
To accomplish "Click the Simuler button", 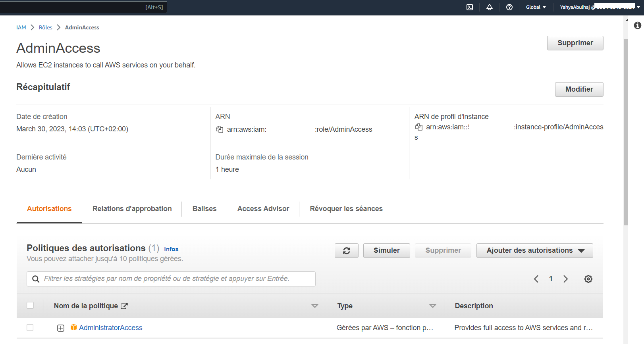I will [x=386, y=251].
